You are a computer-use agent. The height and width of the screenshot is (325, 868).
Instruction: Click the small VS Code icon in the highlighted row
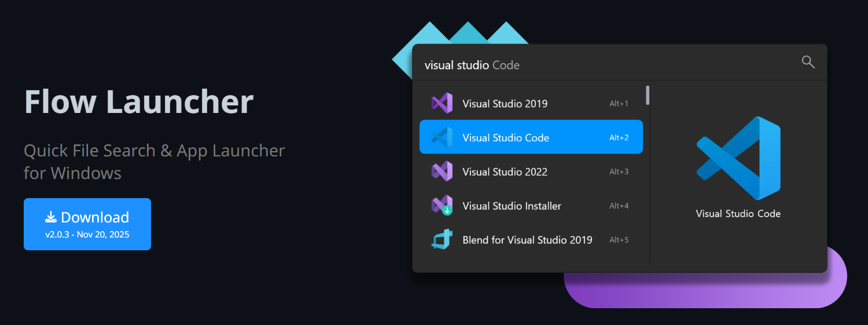tap(442, 137)
